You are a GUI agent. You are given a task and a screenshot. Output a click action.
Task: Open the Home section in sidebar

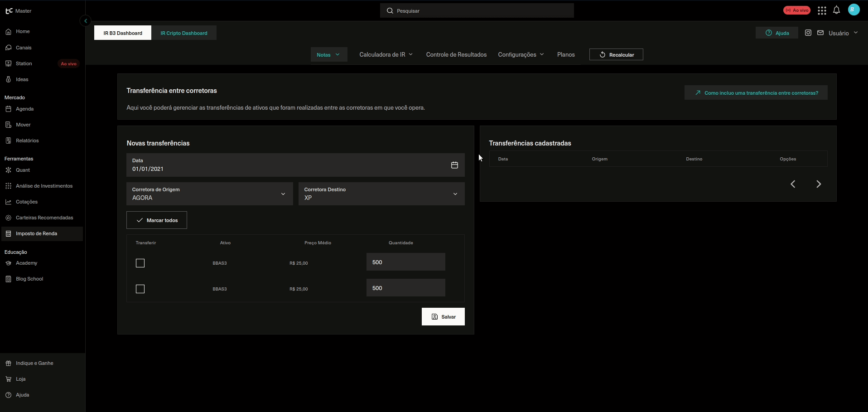click(x=23, y=32)
